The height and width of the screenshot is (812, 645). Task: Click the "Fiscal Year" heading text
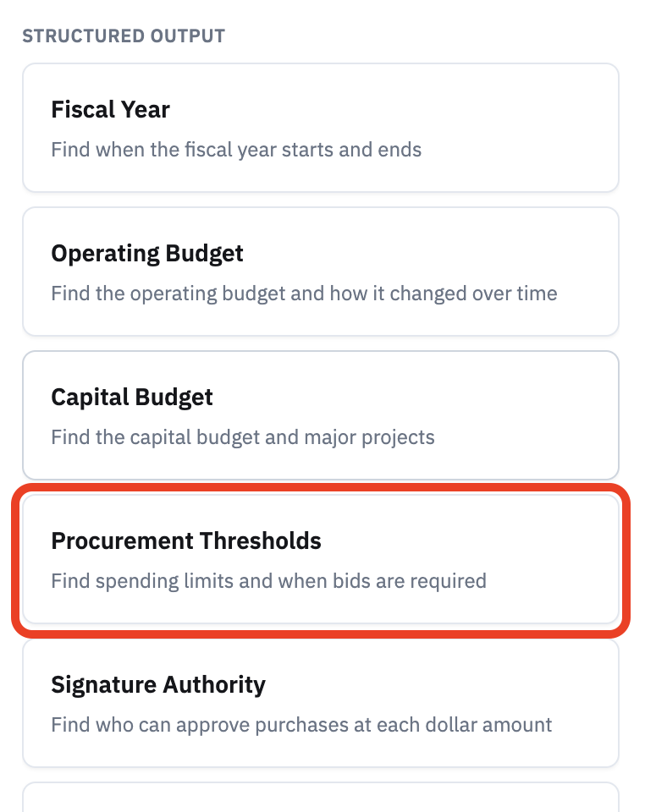click(x=110, y=110)
